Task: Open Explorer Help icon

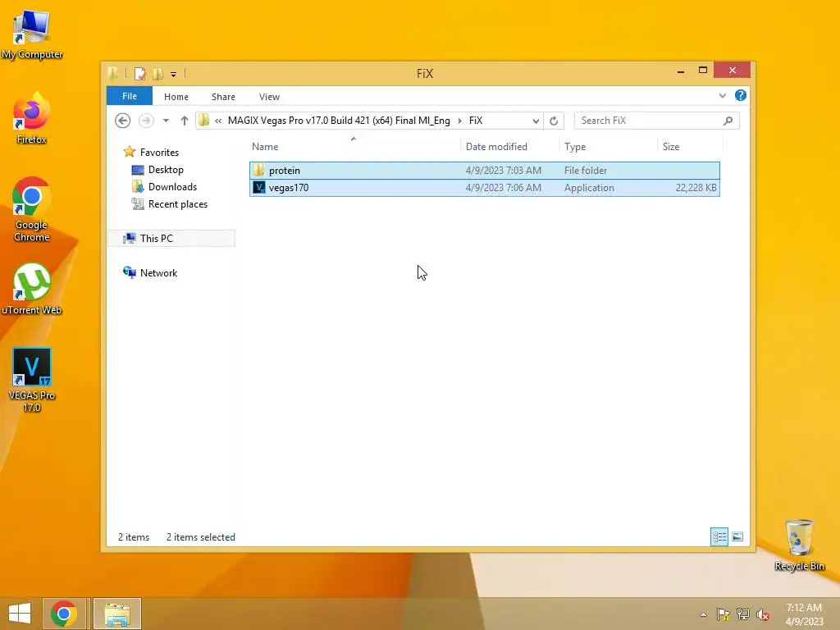Action: [741, 95]
